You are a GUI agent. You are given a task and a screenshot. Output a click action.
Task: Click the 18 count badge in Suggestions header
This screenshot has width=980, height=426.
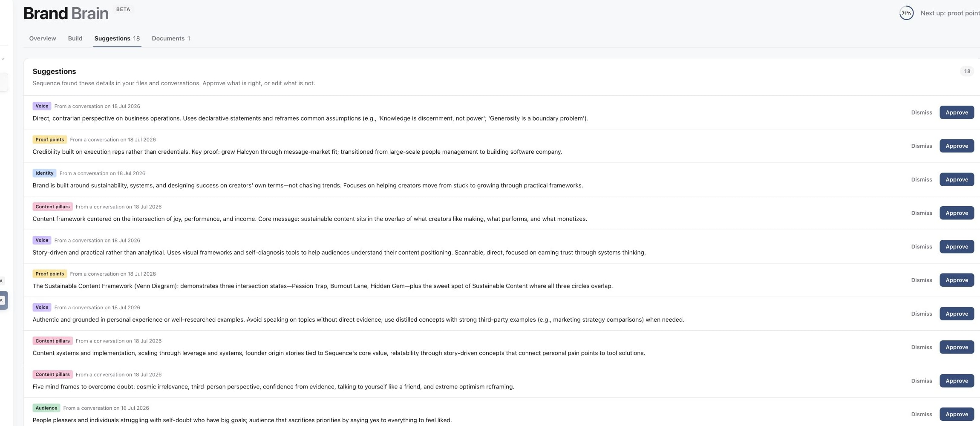click(967, 71)
